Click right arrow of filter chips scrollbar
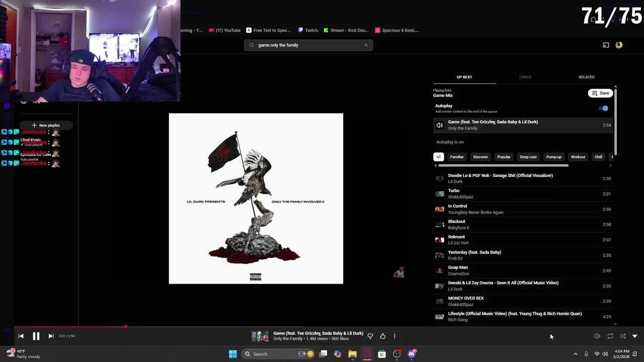This screenshot has height=362, width=644. click(x=611, y=165)
